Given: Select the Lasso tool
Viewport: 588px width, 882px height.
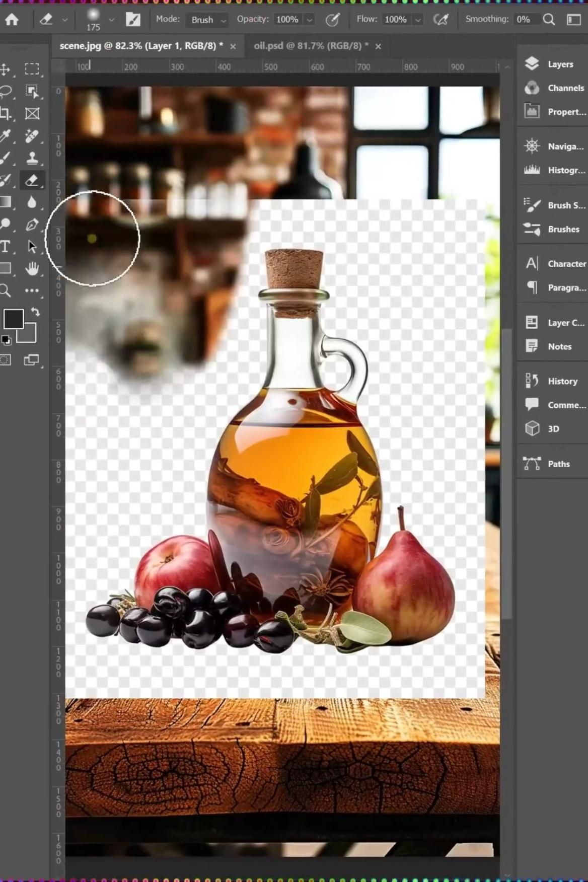Looking at the screenshot, I should (6, 91).
